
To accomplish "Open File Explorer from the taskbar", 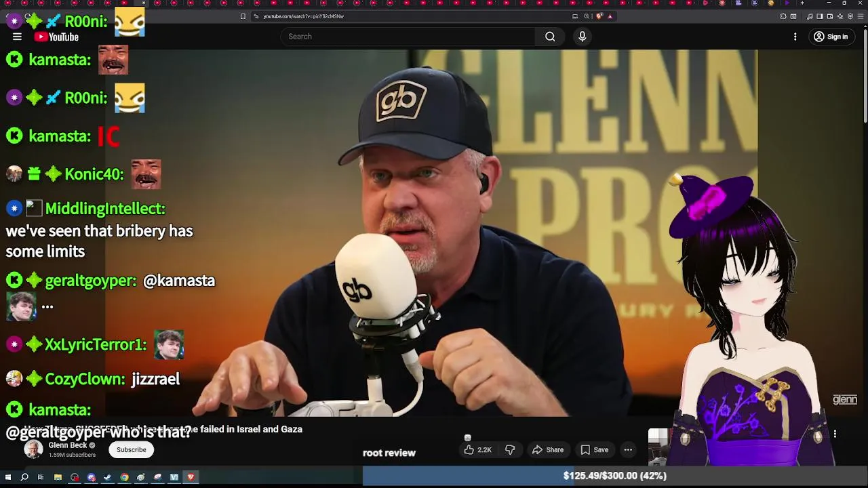I will (58, 477).
